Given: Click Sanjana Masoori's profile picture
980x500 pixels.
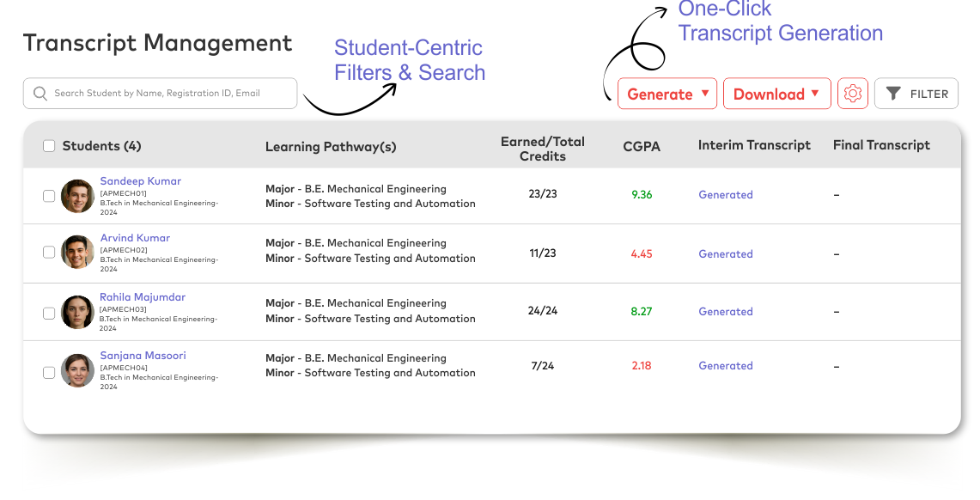Looking at the screenshot, I should pyautogui.click(x=77, y=370).
